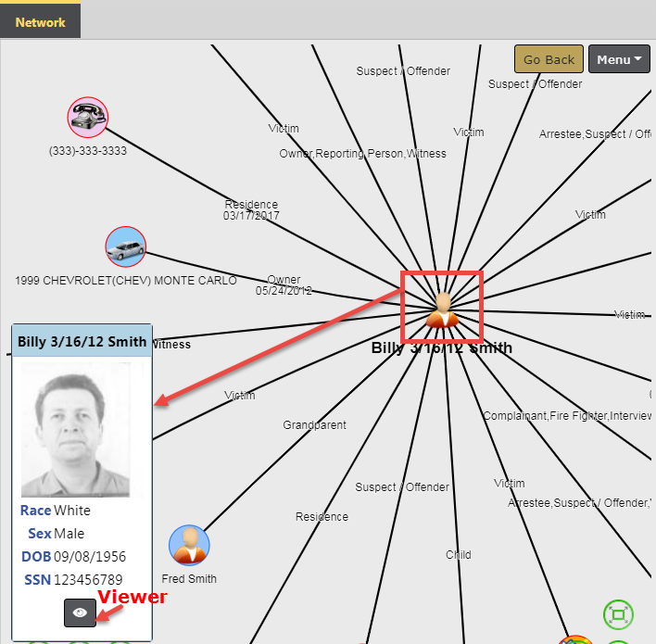
Task: Click the Child relationship label
Action: 458,555
